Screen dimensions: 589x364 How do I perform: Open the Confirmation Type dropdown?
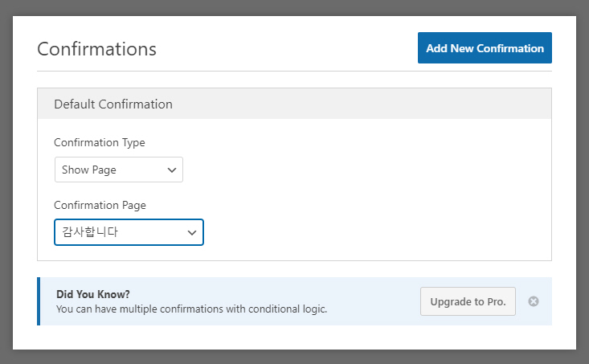[x=118, y=170]
